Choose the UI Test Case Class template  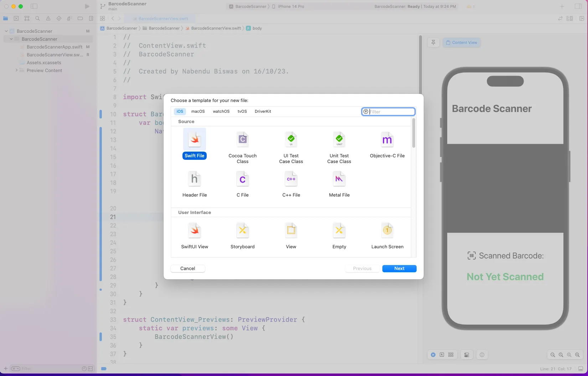[291, 148]
